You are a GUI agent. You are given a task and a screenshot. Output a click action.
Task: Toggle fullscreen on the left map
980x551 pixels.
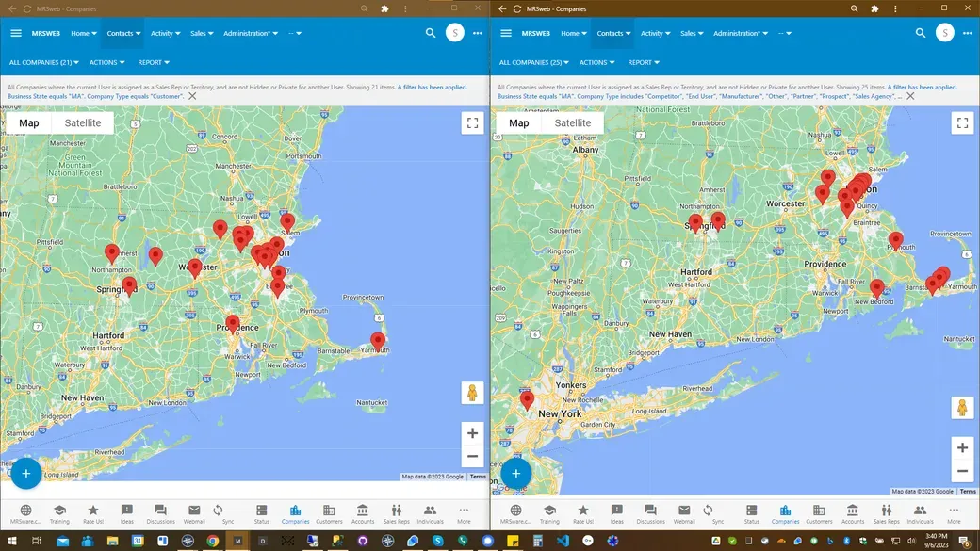(472, 122)
